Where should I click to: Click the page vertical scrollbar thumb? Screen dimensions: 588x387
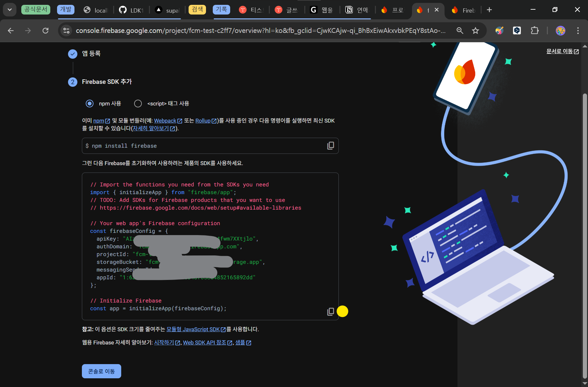(x=585, y=235)
